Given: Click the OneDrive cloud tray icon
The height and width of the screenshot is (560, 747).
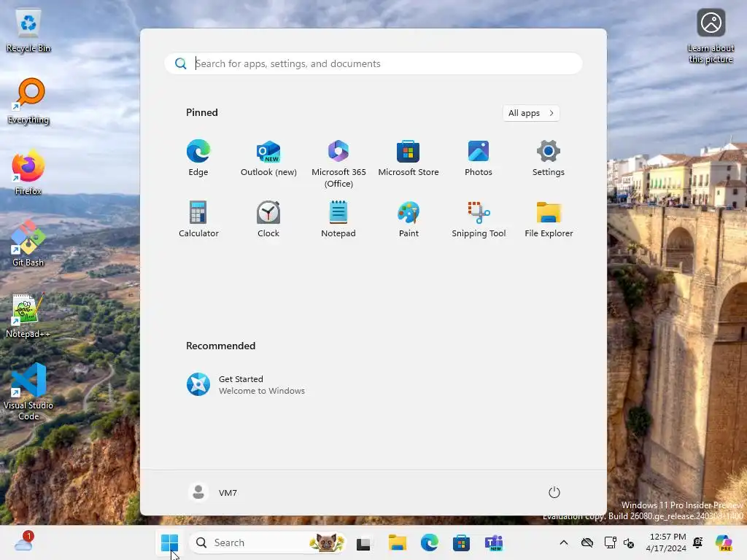Looking at the screenshot, I should tap(587, 542).
